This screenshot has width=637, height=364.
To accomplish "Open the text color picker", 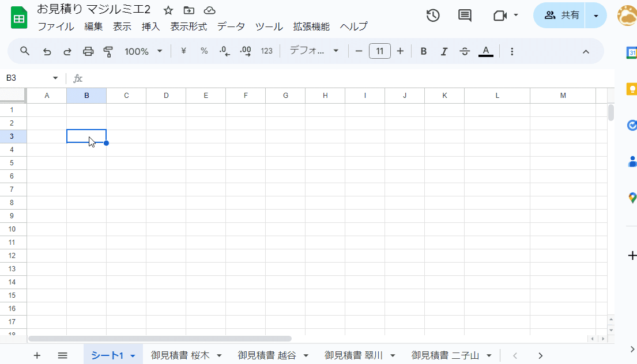I will (x=486, y=51).
